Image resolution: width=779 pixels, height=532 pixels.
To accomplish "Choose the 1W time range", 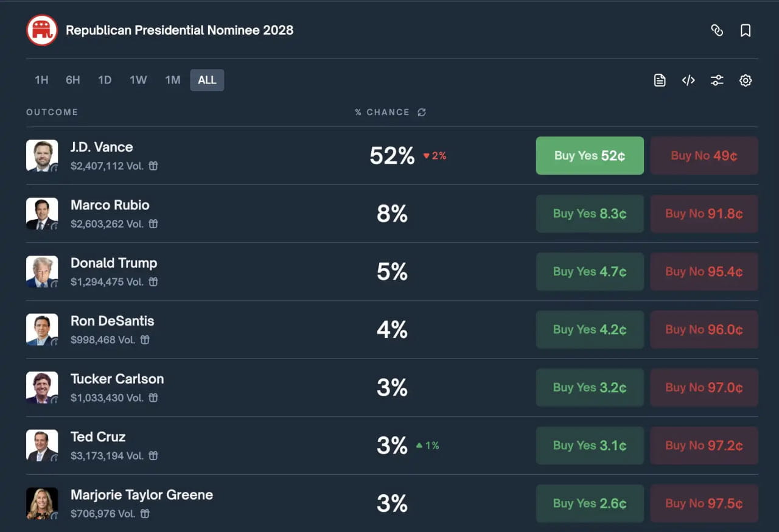I will 138,80.
